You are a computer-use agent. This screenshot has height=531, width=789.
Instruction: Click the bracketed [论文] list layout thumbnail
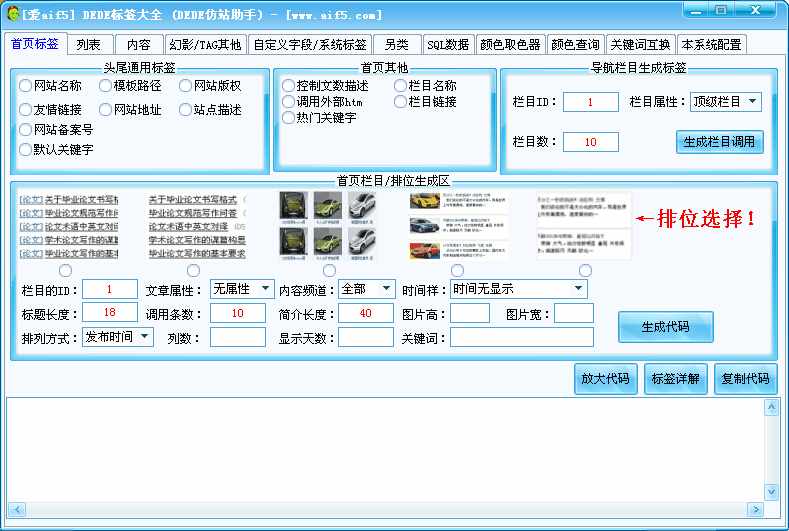click(69, 226)
